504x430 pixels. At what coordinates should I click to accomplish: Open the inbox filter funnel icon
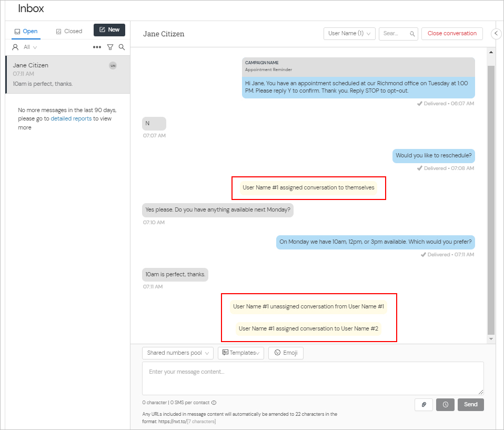[110, 47]
